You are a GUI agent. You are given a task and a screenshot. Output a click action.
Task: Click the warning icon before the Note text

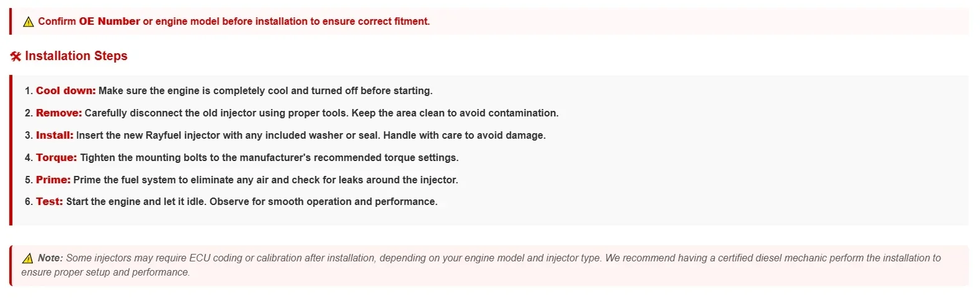point(28,258)
